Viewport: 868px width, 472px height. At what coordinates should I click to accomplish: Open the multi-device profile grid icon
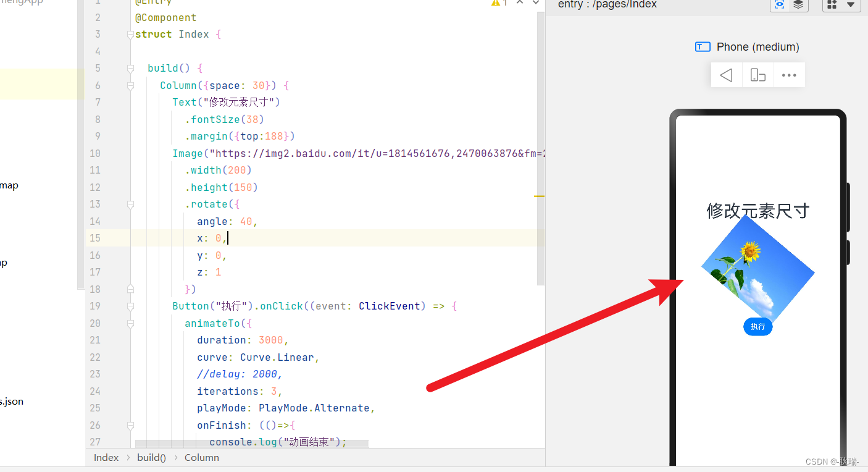tap(832, 5)
